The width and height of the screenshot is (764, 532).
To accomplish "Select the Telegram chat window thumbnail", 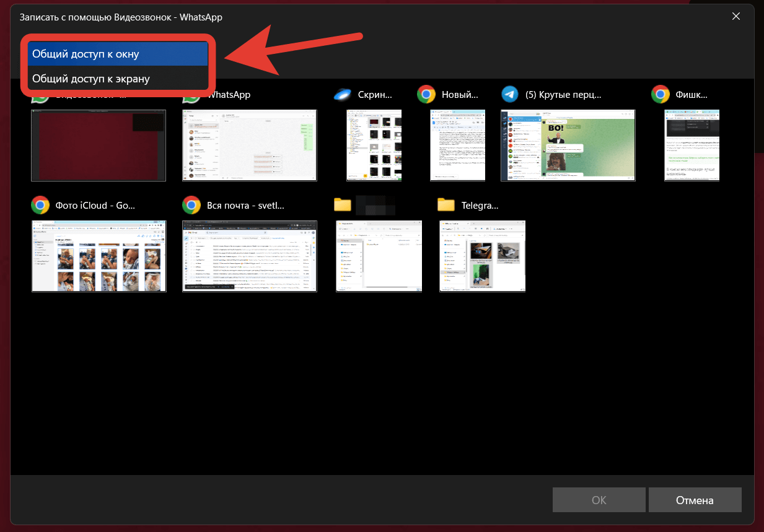I will point(568,146).
